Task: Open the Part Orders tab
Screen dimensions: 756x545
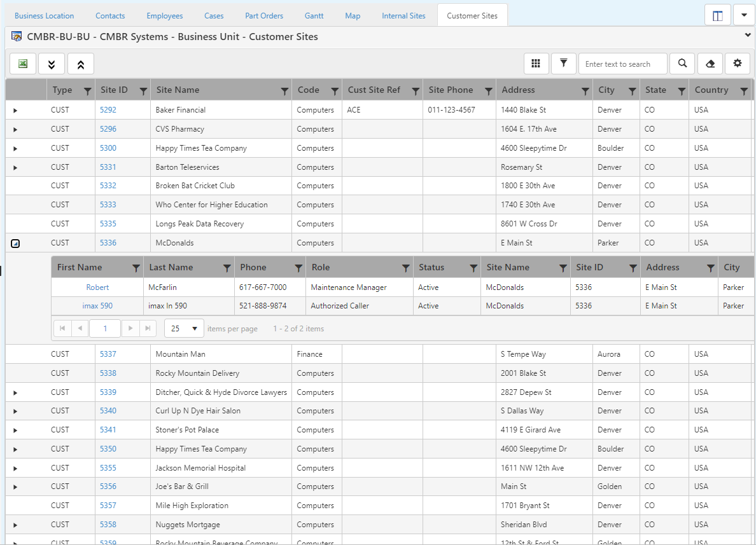Action: click(x=264, y=16)
